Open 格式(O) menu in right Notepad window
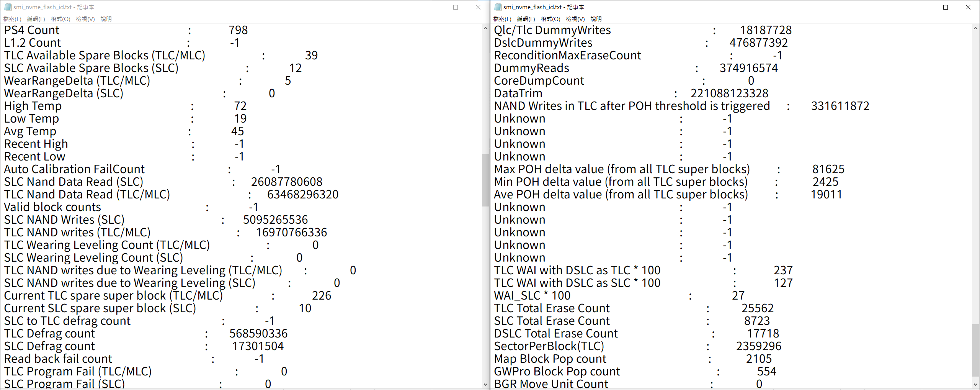980x390 pixels. [x=550, y=19]
